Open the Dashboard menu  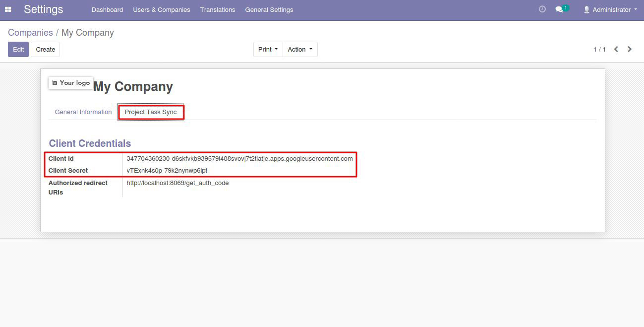click(108, 9)
